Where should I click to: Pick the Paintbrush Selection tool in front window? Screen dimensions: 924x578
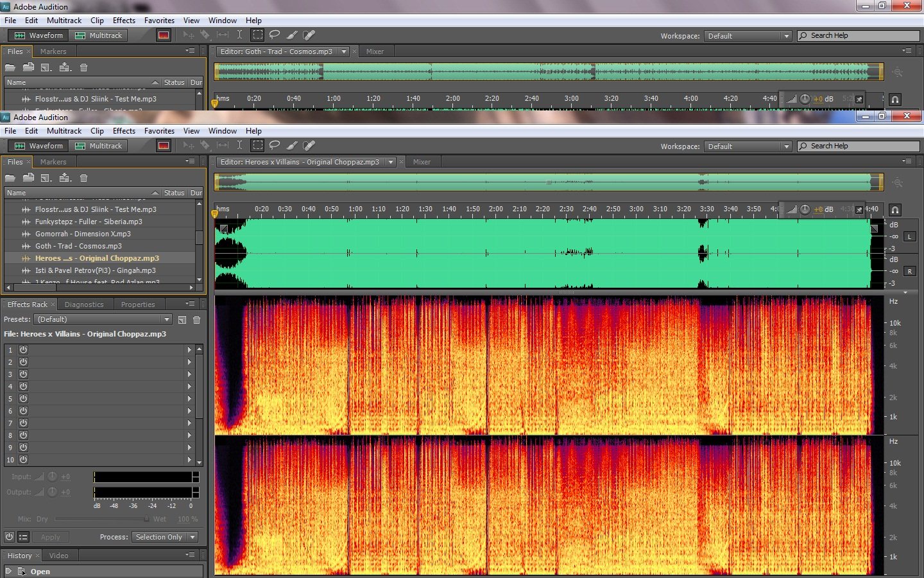point(292,146)
